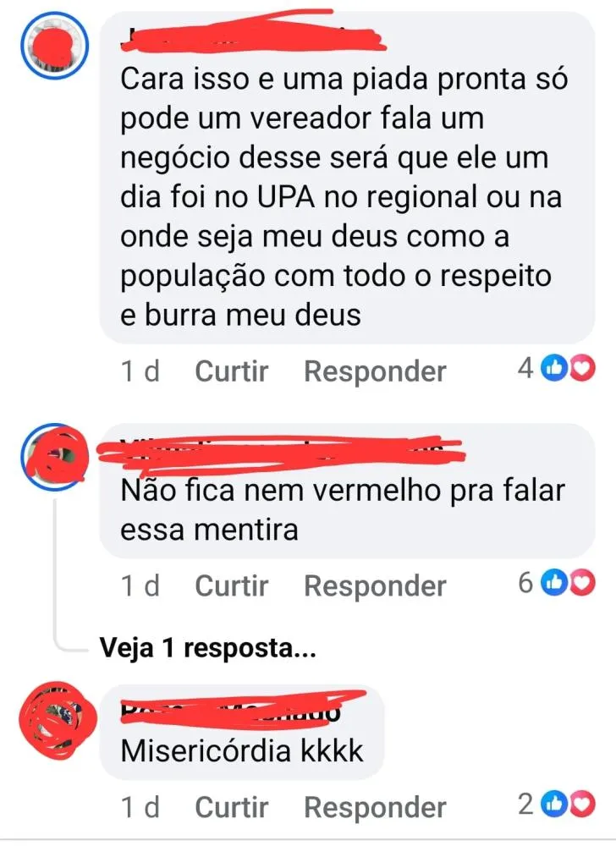Open second commenter's profile picture
This screenshot has height=846, width=616.
(54, 457)
